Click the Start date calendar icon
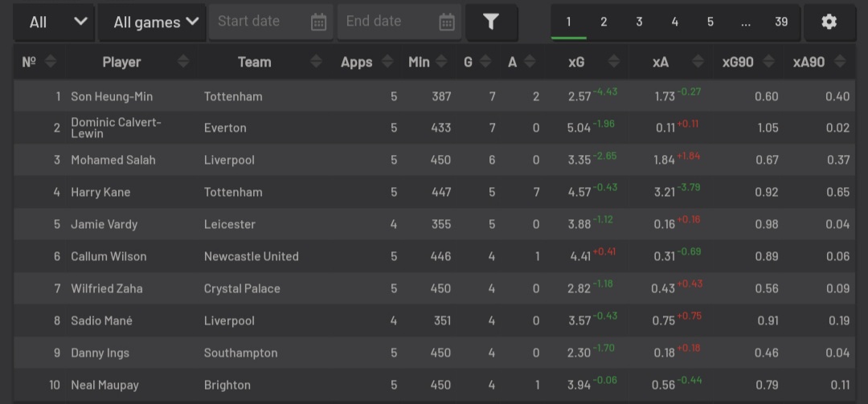868x404 pixels. 318,22
